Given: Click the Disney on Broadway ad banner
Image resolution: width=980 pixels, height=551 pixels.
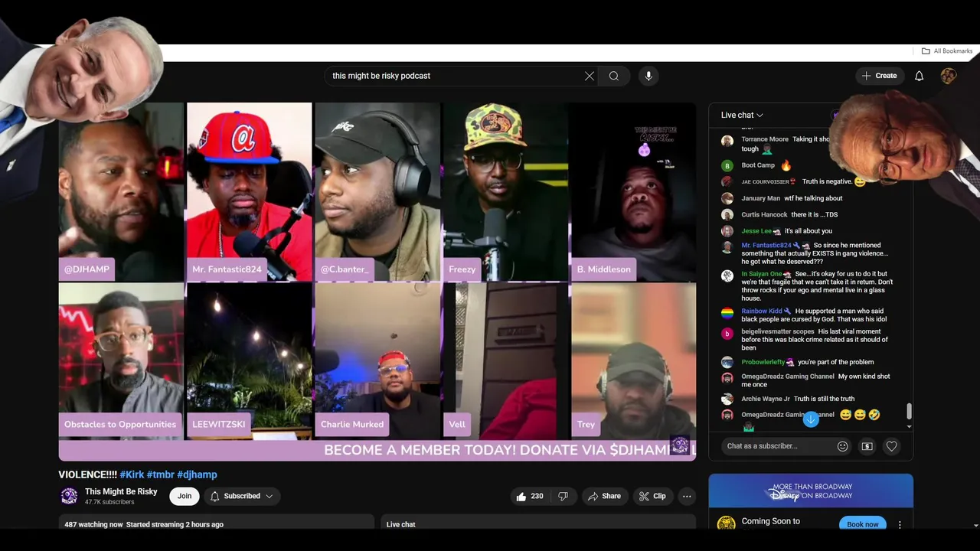Looking at the screenshot, I should pos(811,491).
